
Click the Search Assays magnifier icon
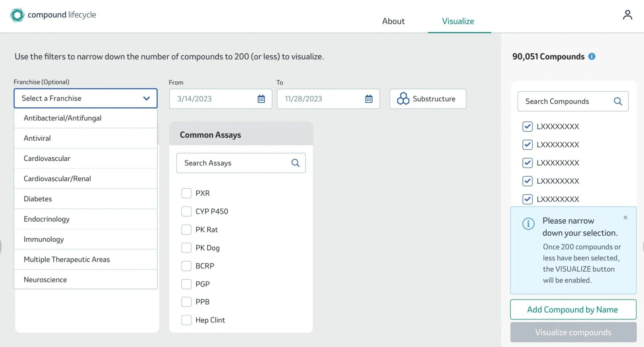click(x=295, y=163)
